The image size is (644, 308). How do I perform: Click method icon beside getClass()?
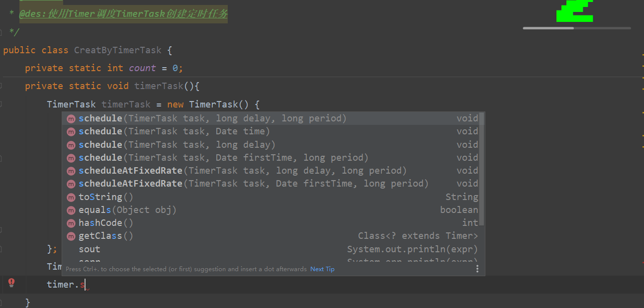[x=71, y=236]
